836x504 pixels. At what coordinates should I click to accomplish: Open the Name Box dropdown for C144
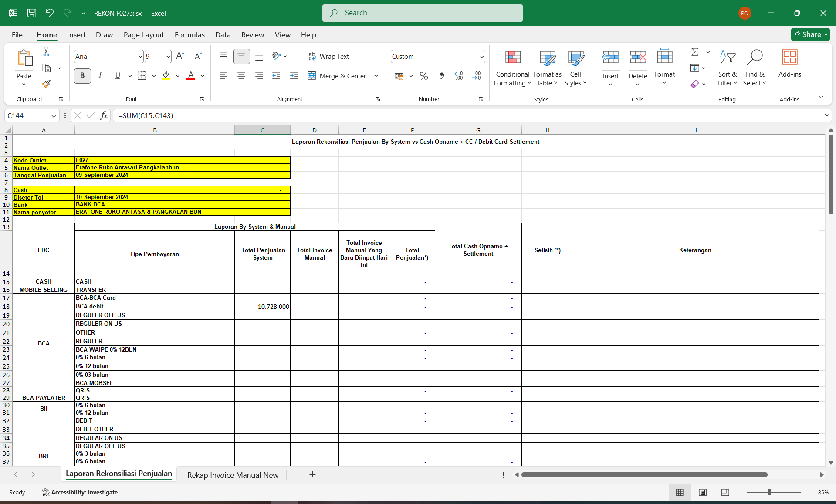point(54,116)
